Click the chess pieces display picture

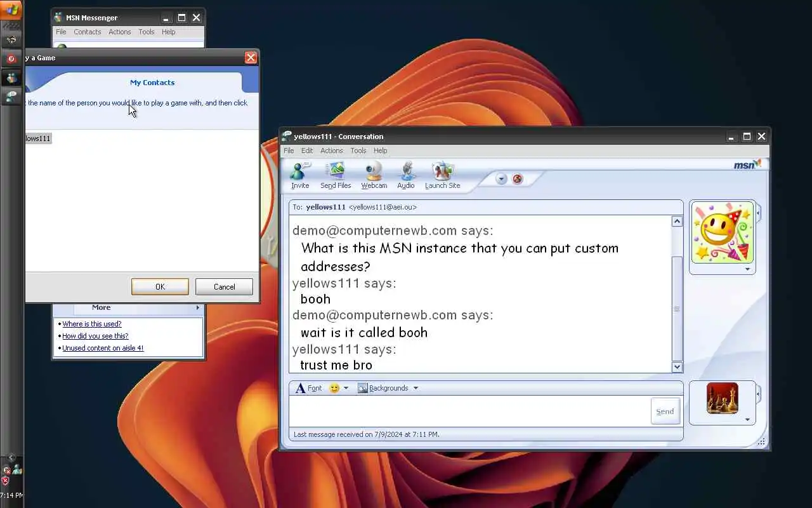click(723, 398)
